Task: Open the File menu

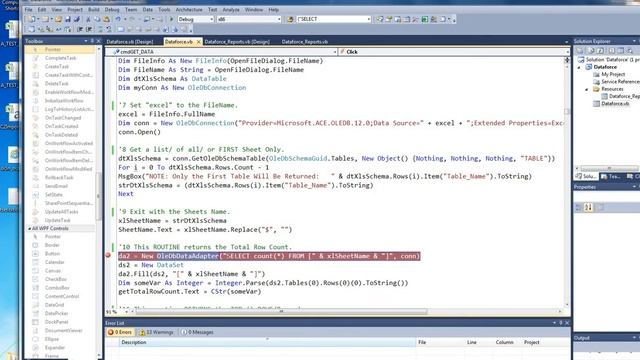Action: [28, 9]
